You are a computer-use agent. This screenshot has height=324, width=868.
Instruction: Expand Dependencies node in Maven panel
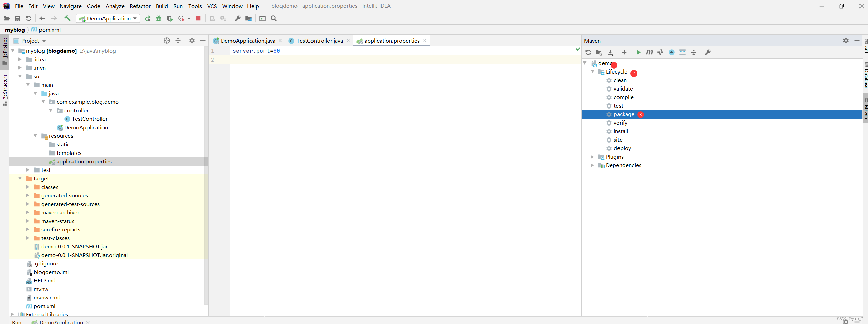point(593,165)
